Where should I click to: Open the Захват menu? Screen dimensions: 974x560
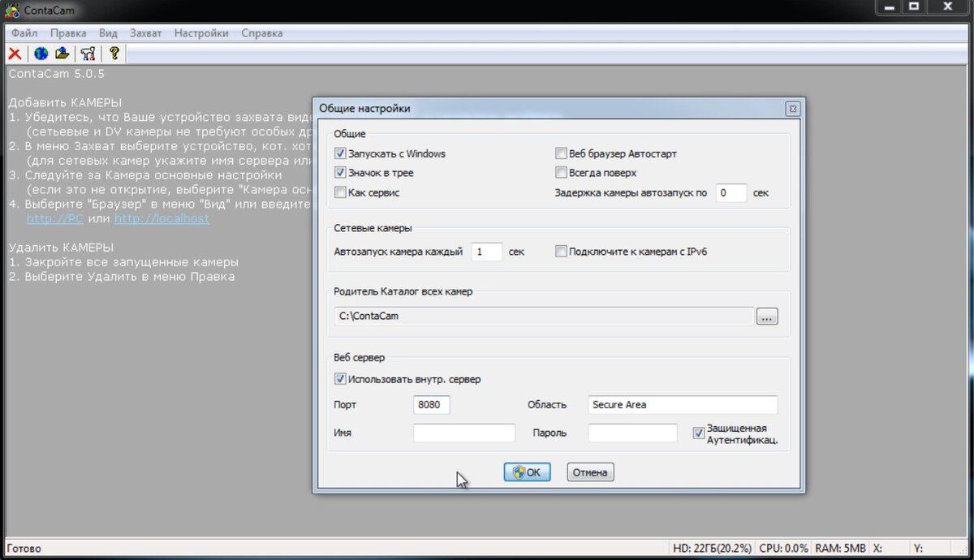coord(145,33)
